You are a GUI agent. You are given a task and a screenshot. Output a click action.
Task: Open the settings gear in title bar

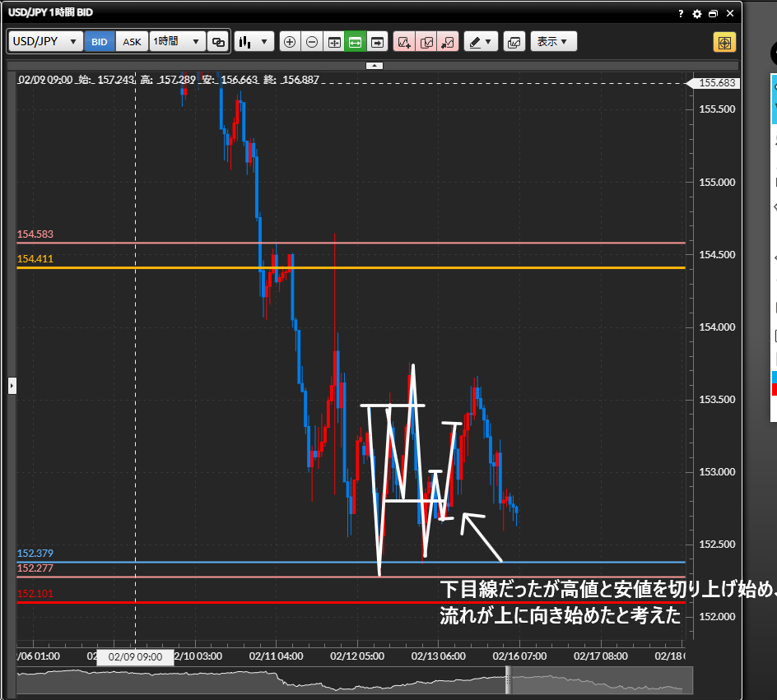point(697,14)
